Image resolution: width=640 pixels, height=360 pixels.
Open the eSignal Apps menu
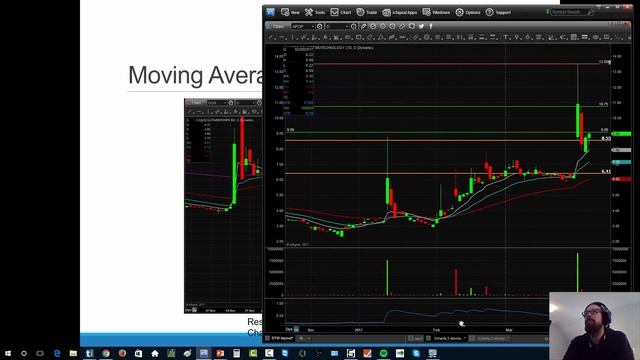[x=400, y=12]
